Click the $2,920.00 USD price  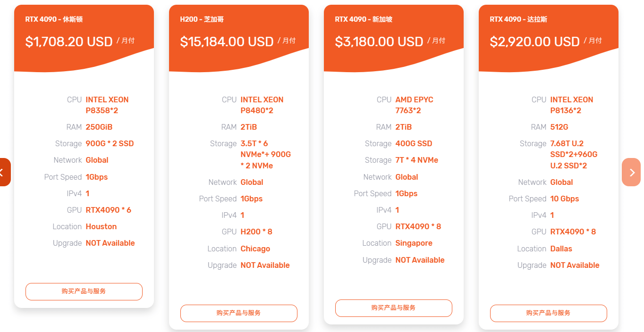535,41
